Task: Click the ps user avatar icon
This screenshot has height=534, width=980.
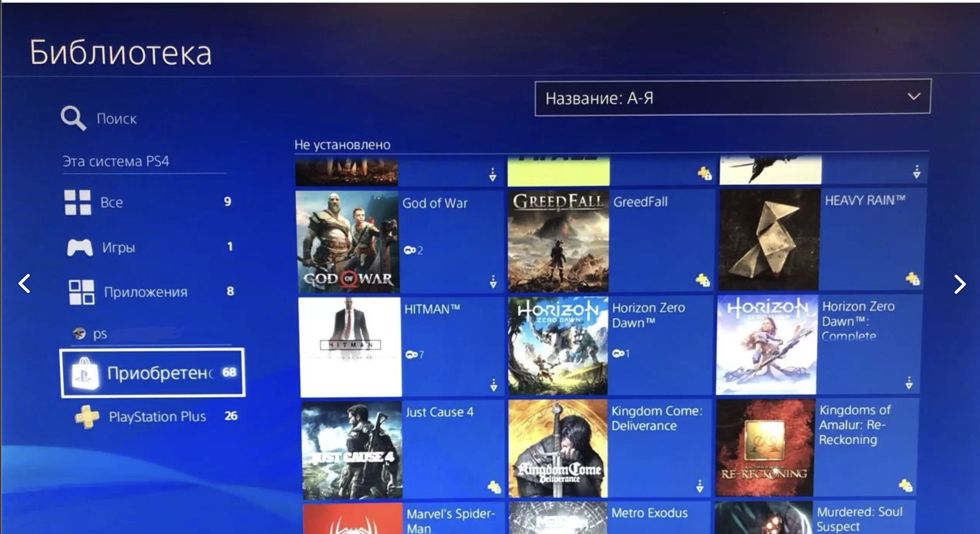Action: [79, 333]
